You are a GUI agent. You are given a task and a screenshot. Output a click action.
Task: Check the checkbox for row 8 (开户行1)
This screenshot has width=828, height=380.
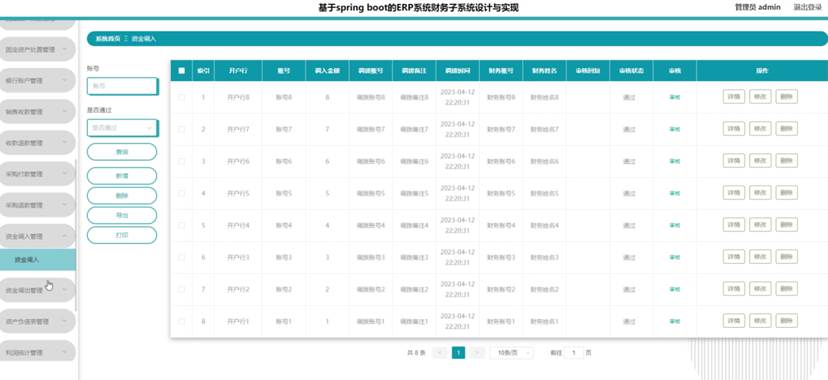tap(182, 321)
